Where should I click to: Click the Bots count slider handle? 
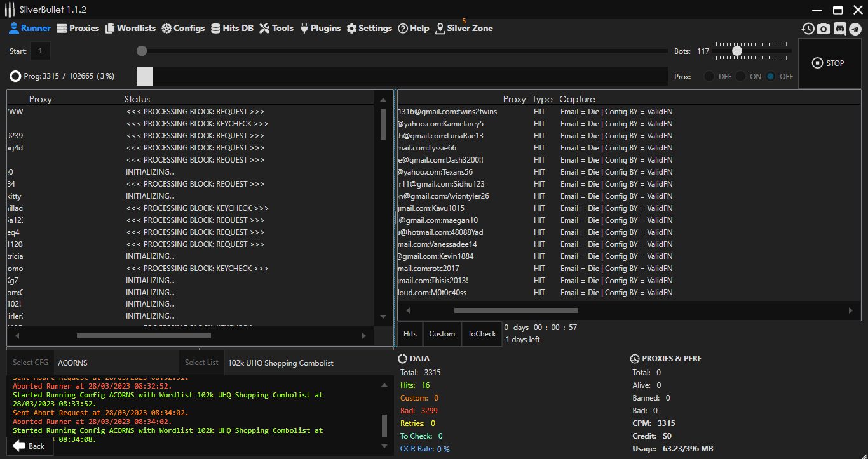pyautogui.click(x=736, y=51)
